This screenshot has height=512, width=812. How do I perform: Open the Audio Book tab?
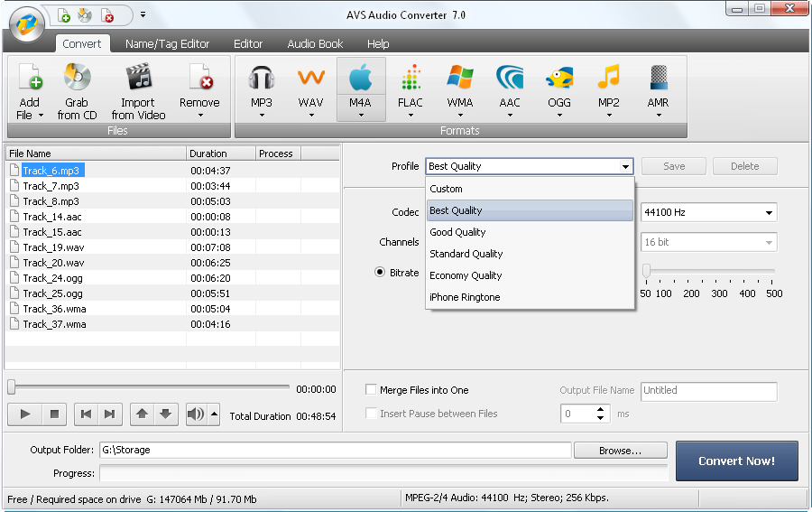click(x=315, y=43)
